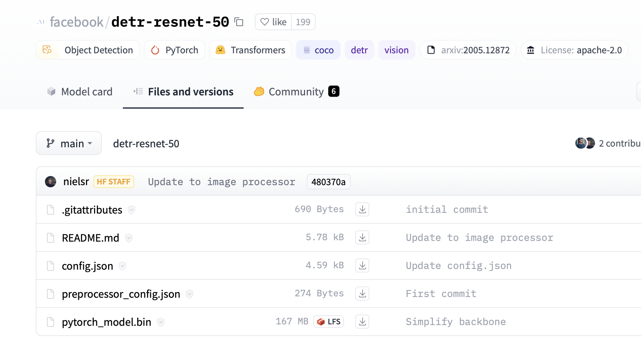This screenshot has height=364, width=641.
Task: Click the 167 MB size of pytorch_model.bin
Action: point(292,321)
